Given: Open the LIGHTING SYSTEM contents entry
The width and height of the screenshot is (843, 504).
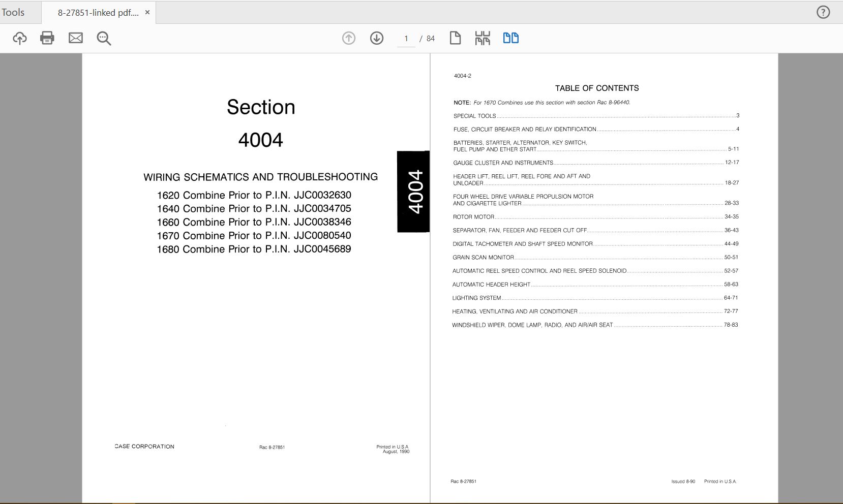Looking at the screenshot, I should click(596, 298).
